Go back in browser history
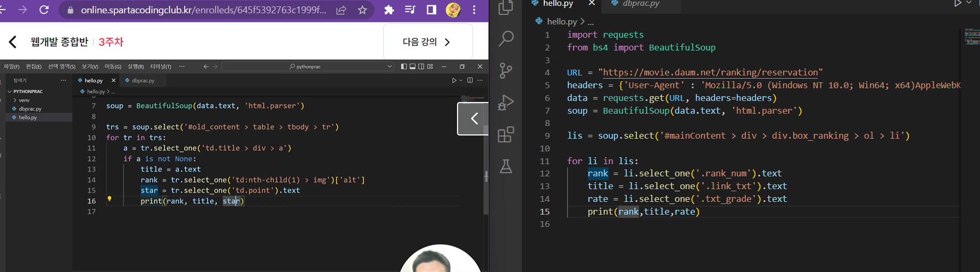This screenshot has height=272, width=980. pyautogui.click(x=3, y=10)
